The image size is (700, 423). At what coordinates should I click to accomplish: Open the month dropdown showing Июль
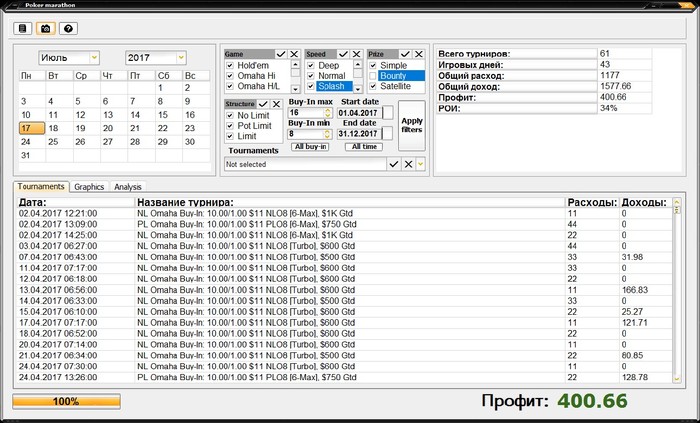94,58
